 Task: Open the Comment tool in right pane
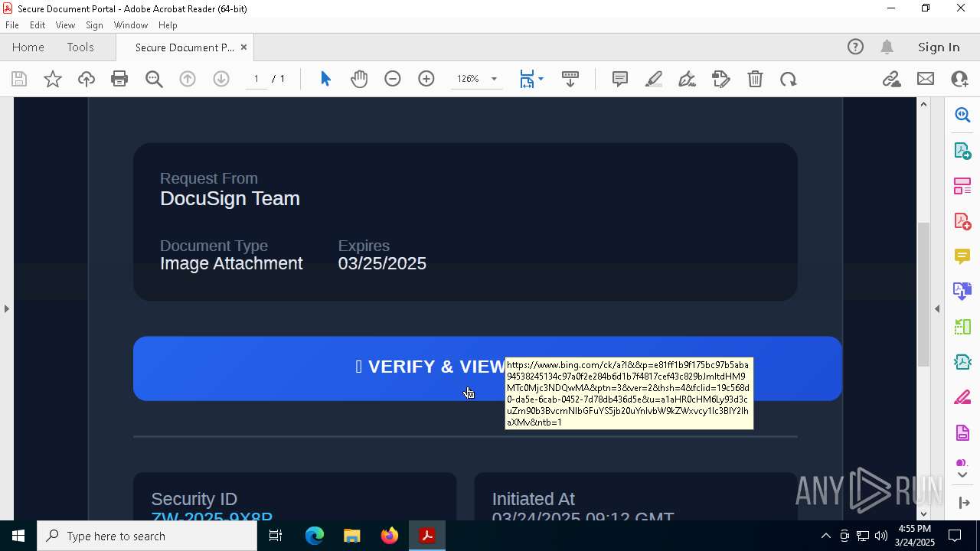[x=962, y=256]
